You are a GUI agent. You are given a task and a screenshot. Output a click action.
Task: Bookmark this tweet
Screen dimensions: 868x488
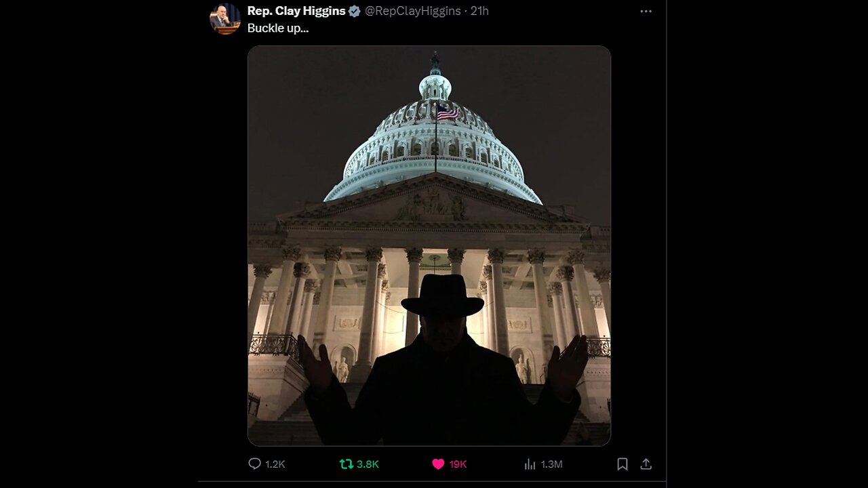tap(622, 464)
